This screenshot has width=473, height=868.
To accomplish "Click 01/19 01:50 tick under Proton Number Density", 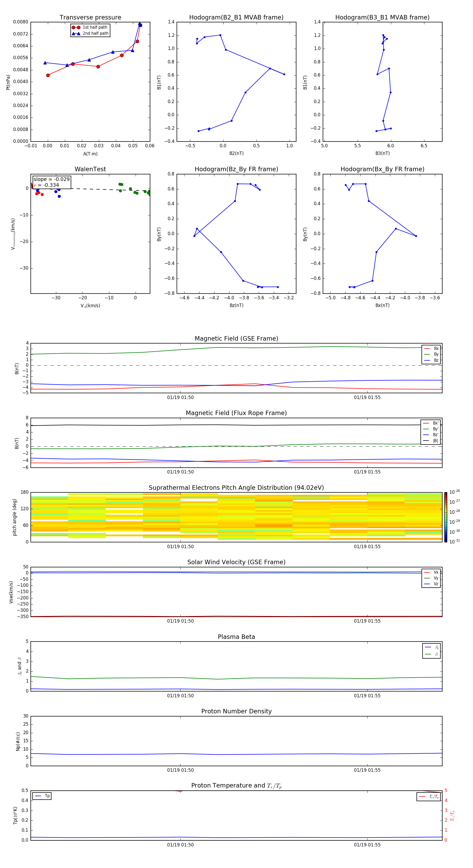I will [x=180, y=770].
